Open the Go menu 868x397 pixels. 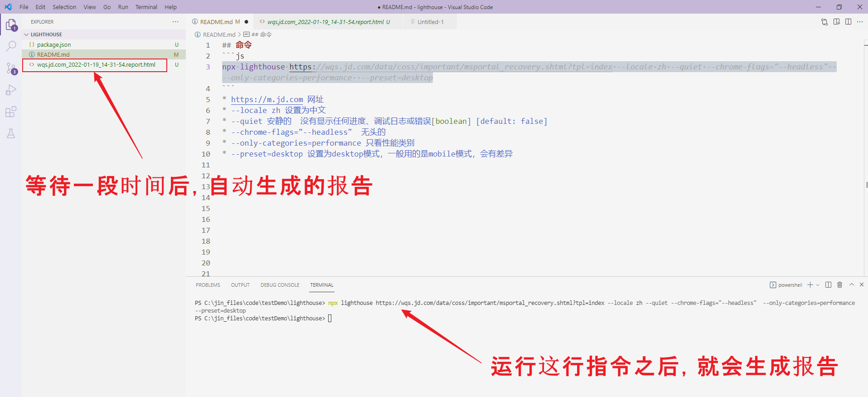(x=107, y=7)
